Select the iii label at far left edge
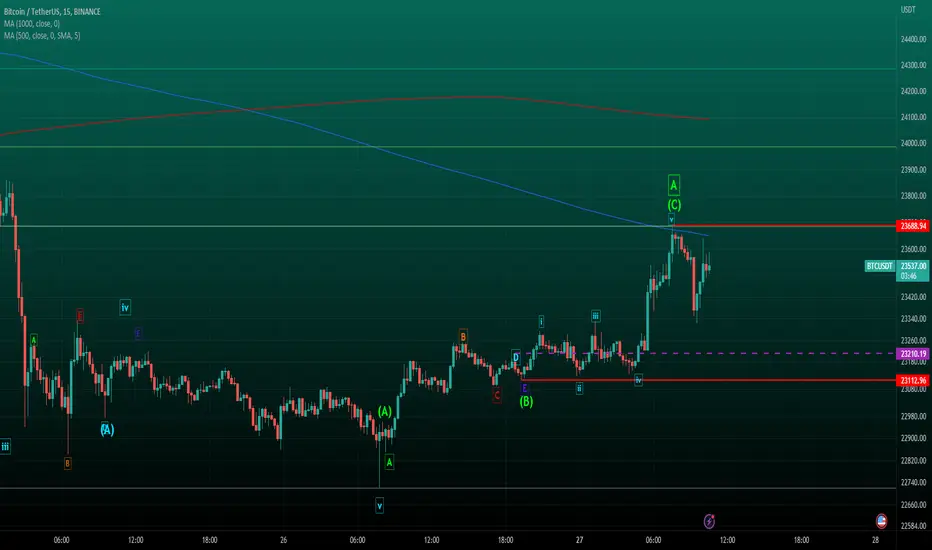This screenshot has width=932, height=550. (5, 447)
